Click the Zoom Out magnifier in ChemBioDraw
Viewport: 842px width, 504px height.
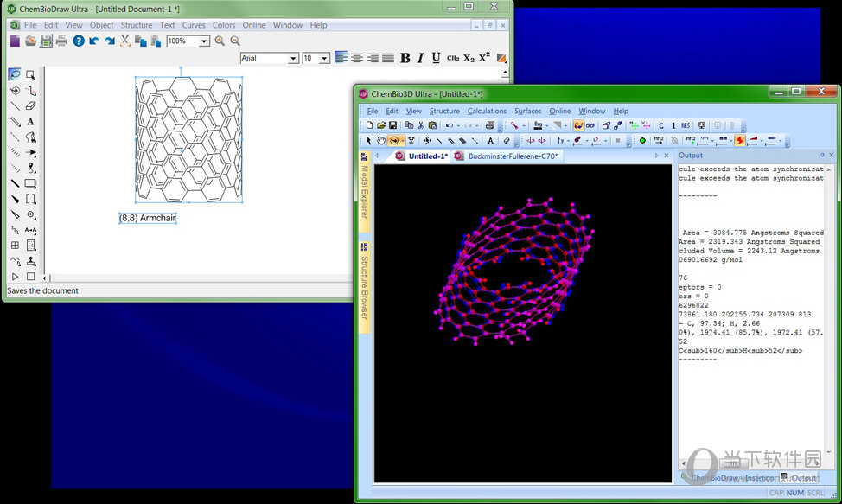(235, 41)
